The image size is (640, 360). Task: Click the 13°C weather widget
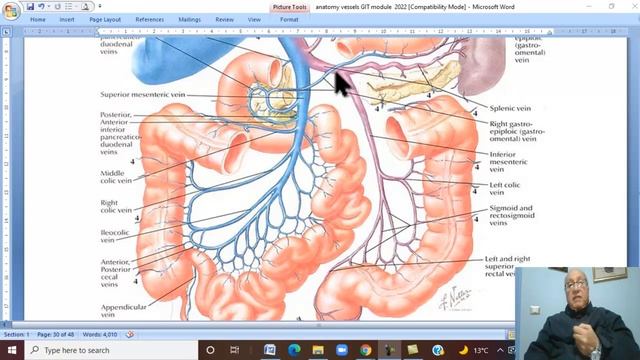pyautogui.click(x=473, y=350)
